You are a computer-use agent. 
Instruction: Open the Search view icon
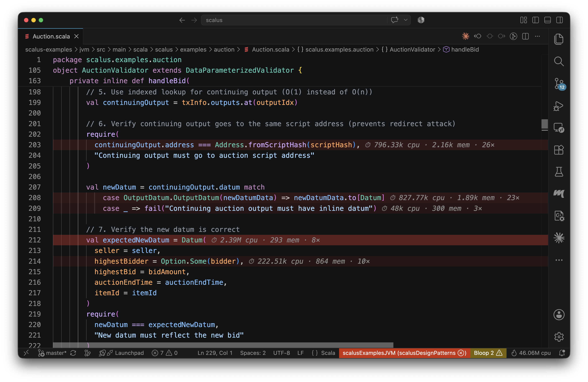point(559,61)
